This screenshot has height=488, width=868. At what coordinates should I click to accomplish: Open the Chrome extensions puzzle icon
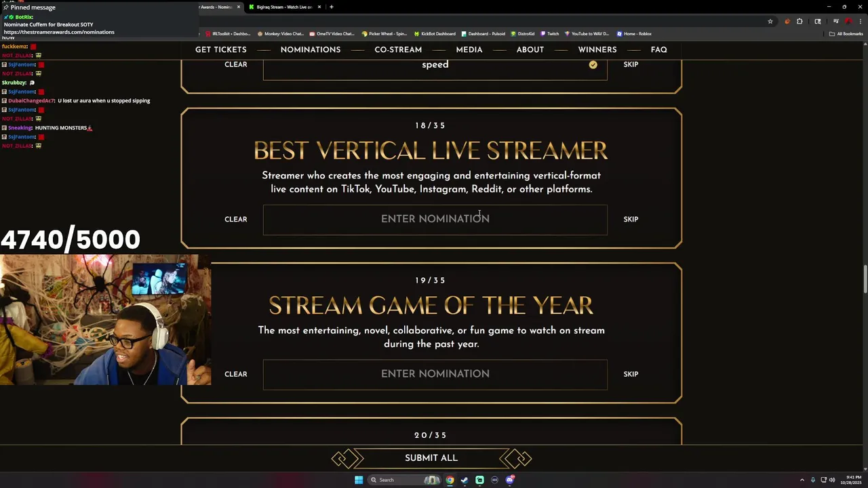click(x=800, y=21)
